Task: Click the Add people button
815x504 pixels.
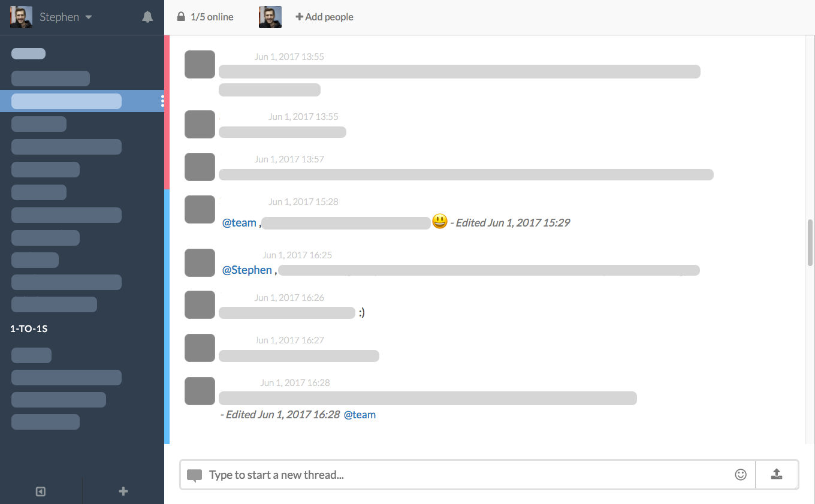Action: 324,17
